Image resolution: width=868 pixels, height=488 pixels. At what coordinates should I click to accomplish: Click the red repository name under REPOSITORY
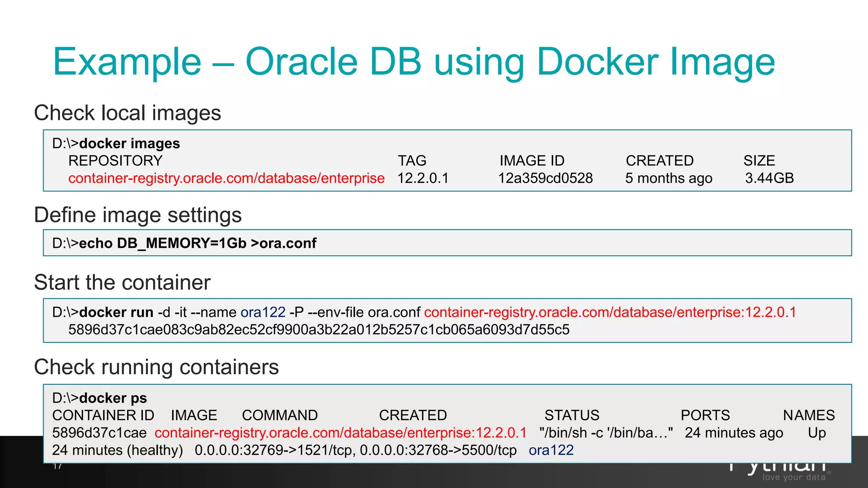click(226, 178)
